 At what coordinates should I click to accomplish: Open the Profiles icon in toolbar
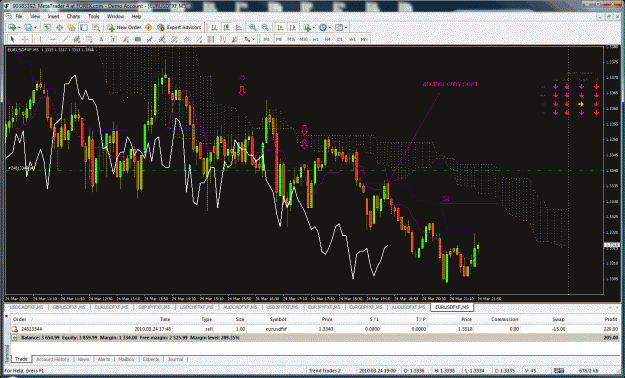click(28, 28)
